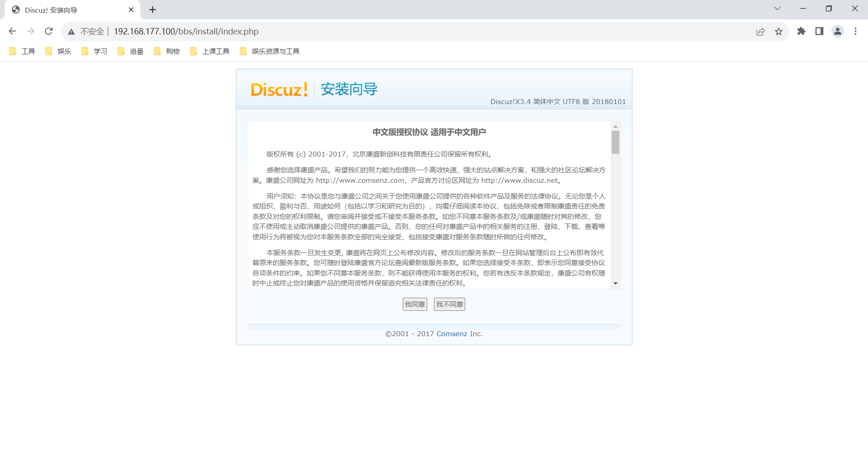
Task: Select the 192.168.177.100 address bar URL
Action: coord(186,31)
